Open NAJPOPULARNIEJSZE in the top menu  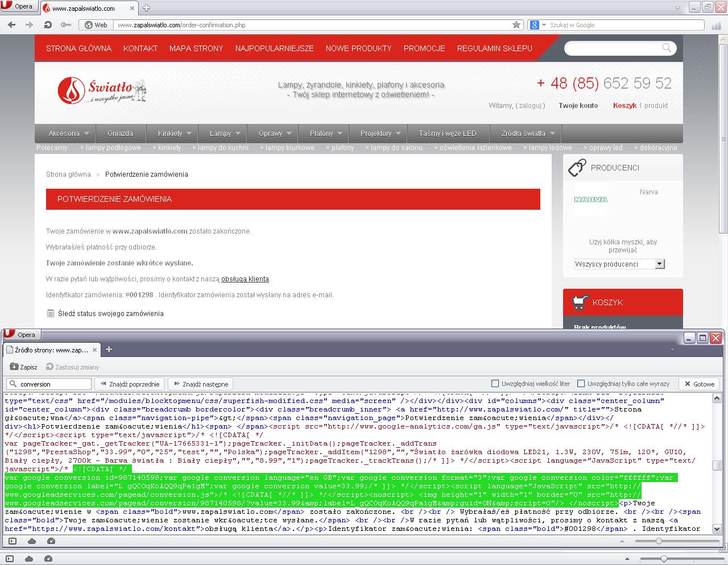pyautogui.click(x=275, y=48)
